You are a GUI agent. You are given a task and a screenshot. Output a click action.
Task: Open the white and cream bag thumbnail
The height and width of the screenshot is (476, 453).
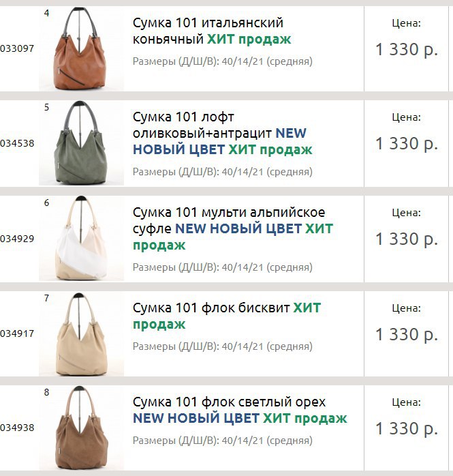(81, 238)
